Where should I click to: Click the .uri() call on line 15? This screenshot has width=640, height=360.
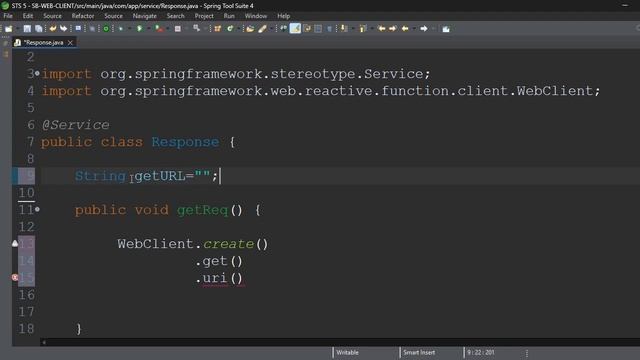[220, 278]
